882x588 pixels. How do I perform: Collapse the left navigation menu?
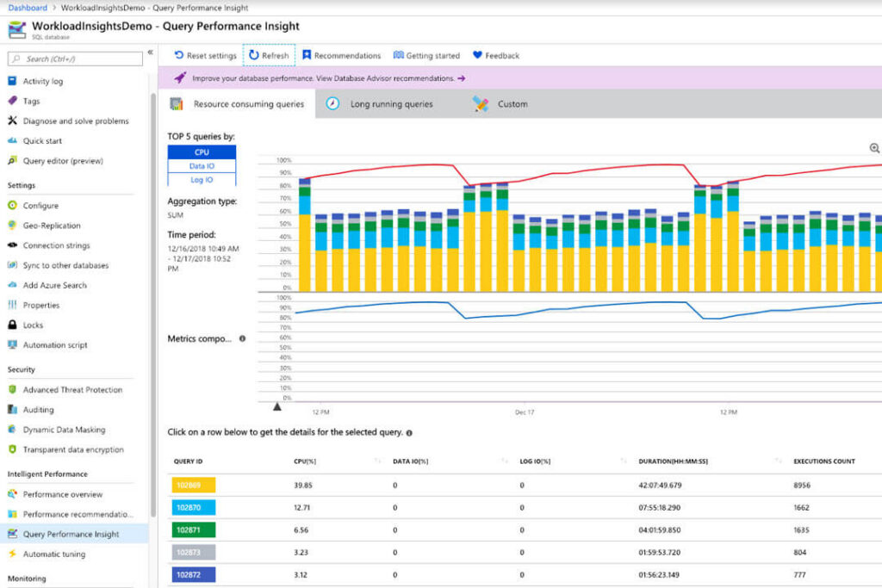[150, 53]
